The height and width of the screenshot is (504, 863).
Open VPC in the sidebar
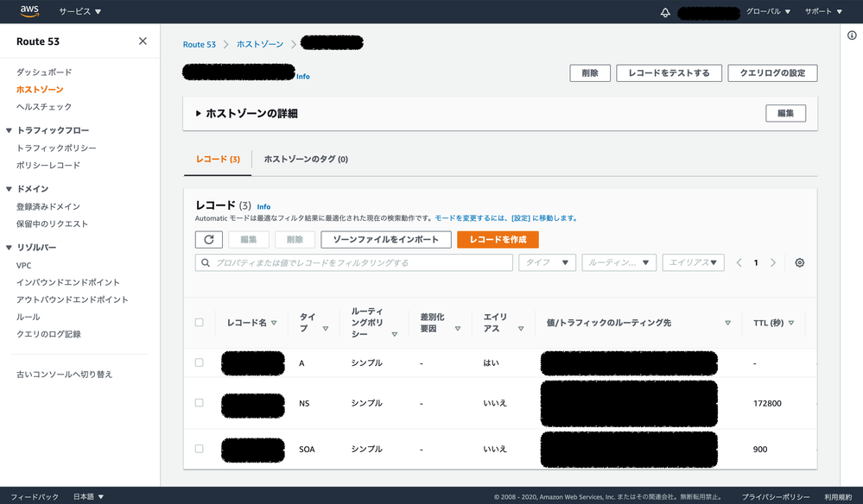(x=23, y=266)
